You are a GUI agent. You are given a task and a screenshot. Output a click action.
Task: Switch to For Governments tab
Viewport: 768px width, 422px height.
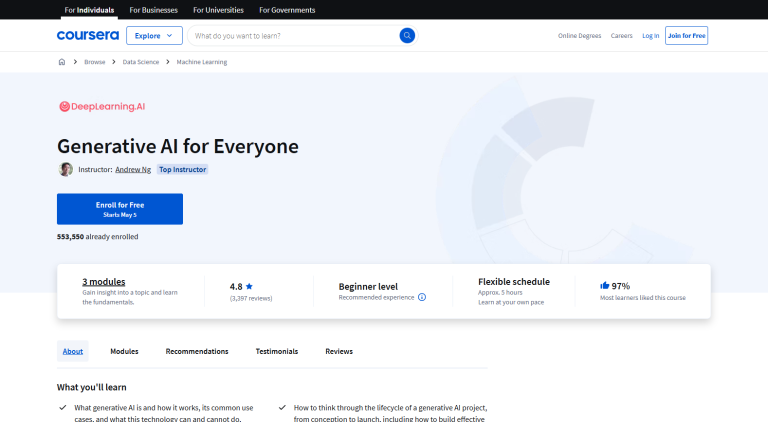click(x=287, y=10)
